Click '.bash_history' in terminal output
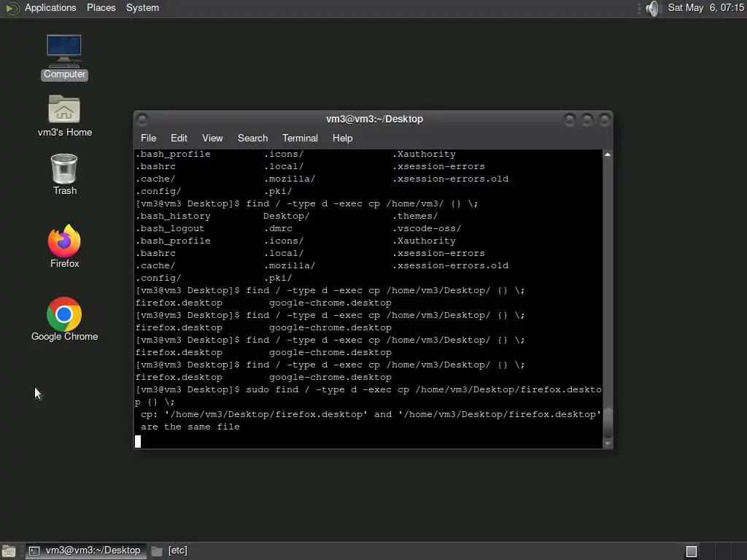 pyautogui.click(x=173, y=216)
